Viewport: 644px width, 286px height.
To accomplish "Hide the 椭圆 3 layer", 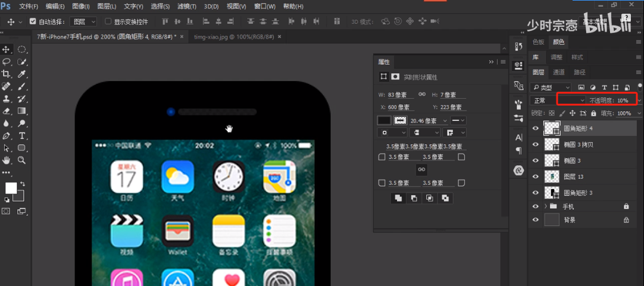I will pyautogui.click(x=535, y=161).
